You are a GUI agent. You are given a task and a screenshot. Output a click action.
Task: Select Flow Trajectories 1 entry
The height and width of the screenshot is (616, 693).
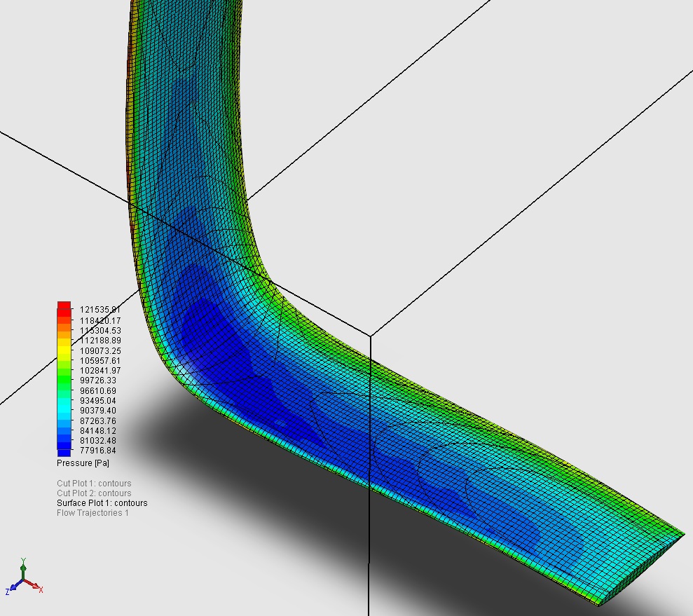pyautogui.click(x=92, y=513)
